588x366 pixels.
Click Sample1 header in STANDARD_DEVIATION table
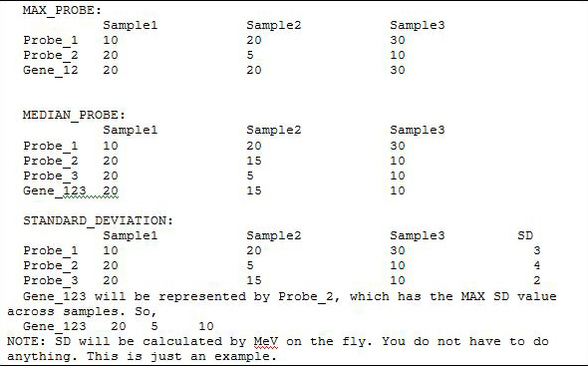[x=131, y=235]
